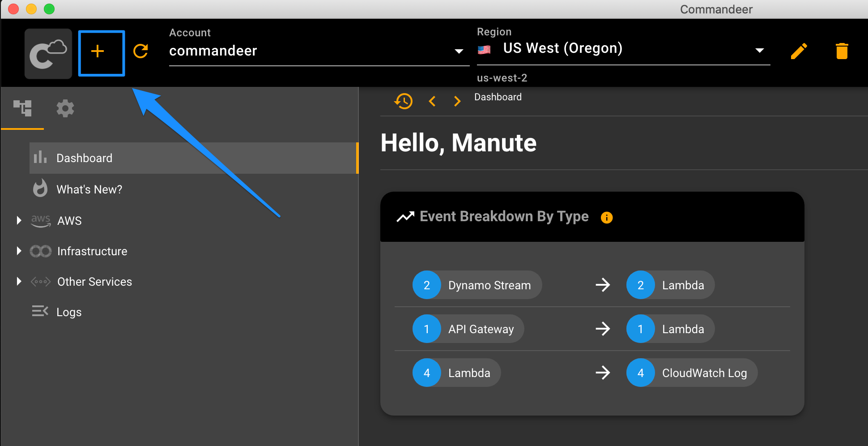
Task: Expand the Infrastructure tree node
Action: pyautogui.click(x=19, y=251)
